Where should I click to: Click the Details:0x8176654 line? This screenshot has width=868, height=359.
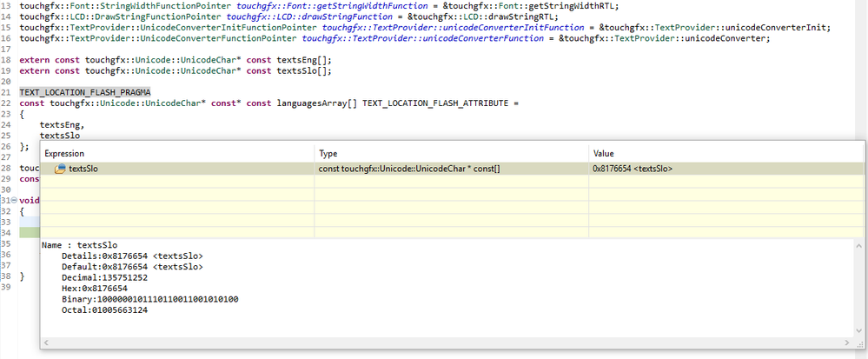pos(132,256)
